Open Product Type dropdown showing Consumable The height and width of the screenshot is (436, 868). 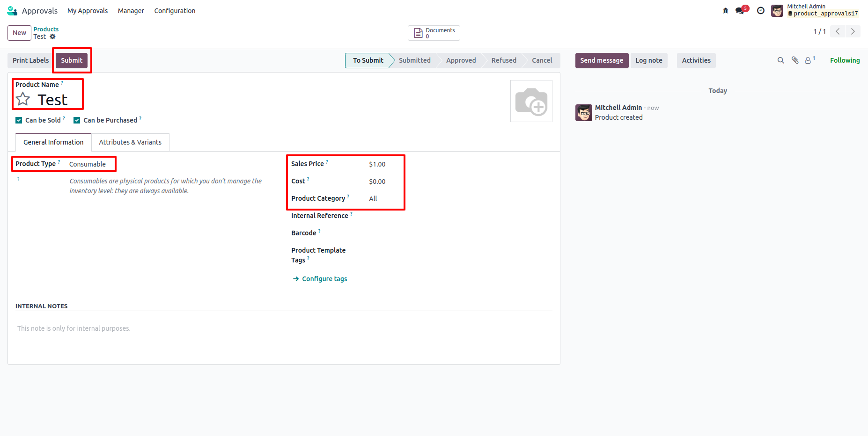tap(88, 164)
